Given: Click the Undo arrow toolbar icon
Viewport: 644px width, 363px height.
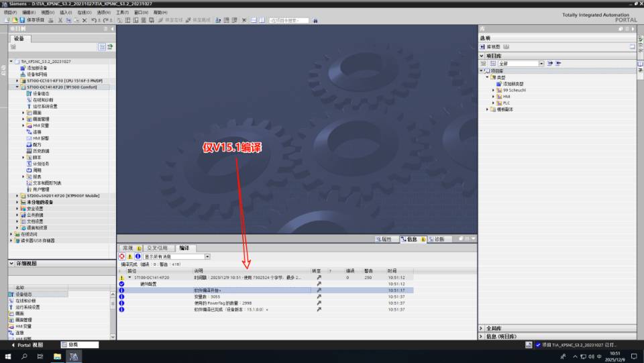Looking at the screenshot, I should [x=94, y=20].
